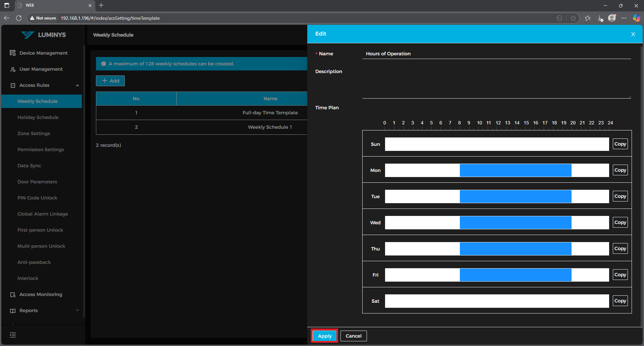The image size is (644, 346).
Task: Click the Access Monitoring sidebar icon
Action: (13, 294)
